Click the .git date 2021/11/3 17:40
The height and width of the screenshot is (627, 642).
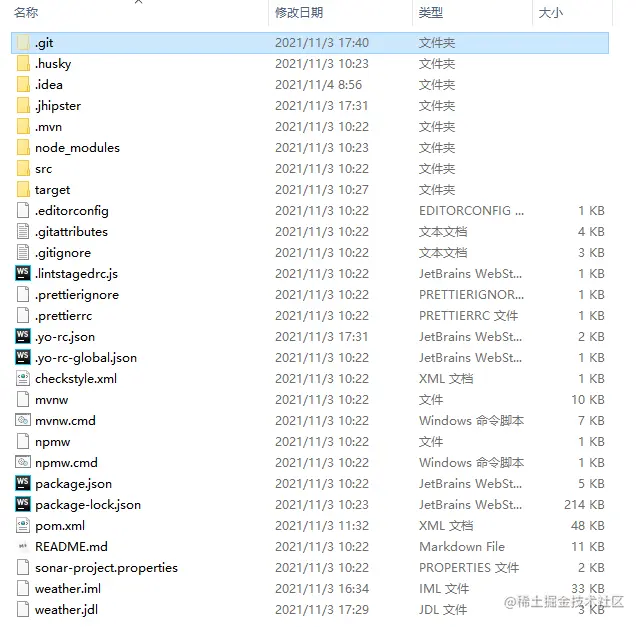tap(322, 43)
